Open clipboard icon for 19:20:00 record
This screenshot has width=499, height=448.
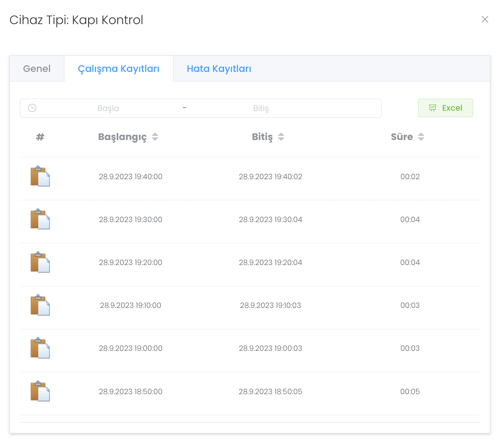[x=40, y=262]
